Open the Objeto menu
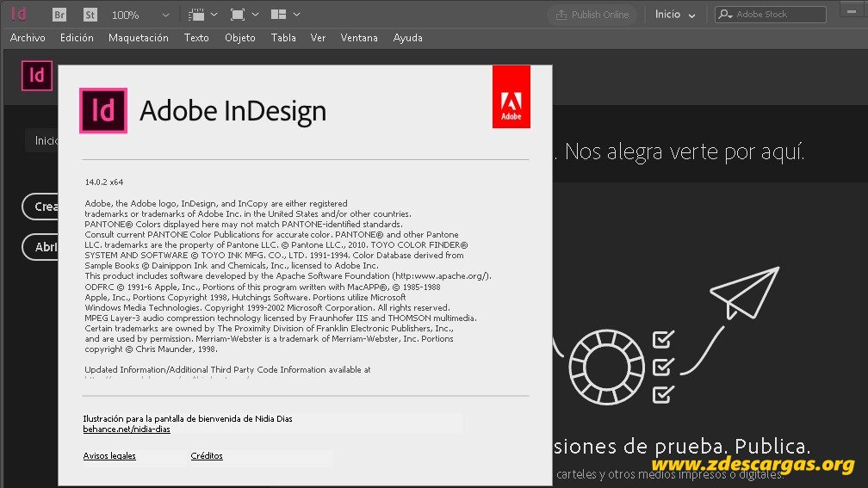 (240, 38)
